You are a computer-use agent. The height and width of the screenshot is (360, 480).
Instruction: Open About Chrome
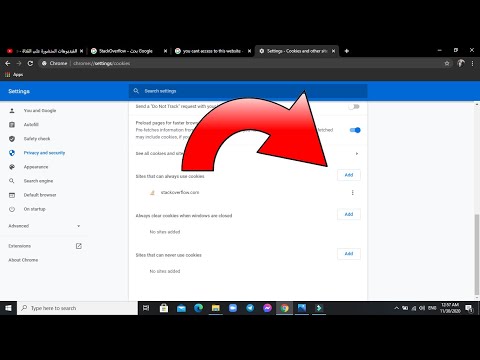coord(23,260)
